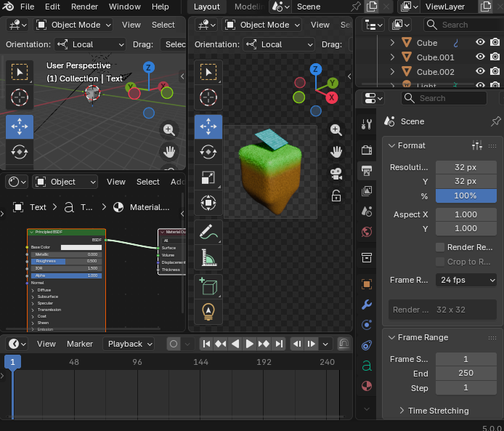
Task: Open the Tool properties tab icon
Action: pyautogui.click(x=367, y=124)
